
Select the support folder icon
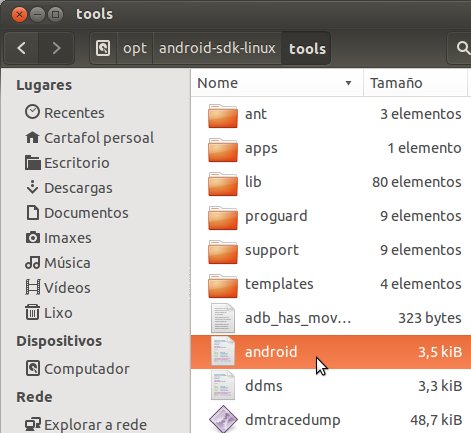coord(223,252)
